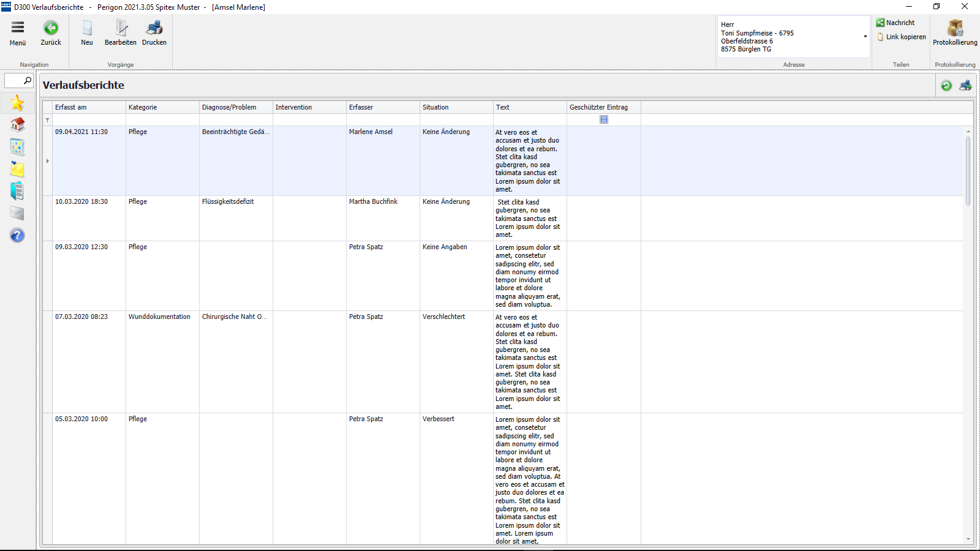
Task: Click the home house sidebar icon
Action: click(17, 125)
